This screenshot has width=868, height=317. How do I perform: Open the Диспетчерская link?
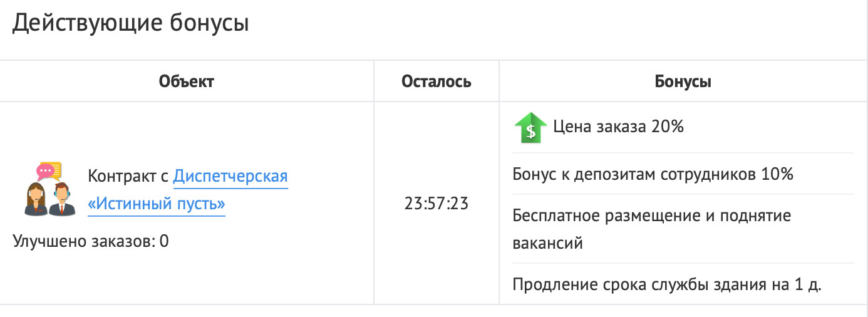point(230,177)
